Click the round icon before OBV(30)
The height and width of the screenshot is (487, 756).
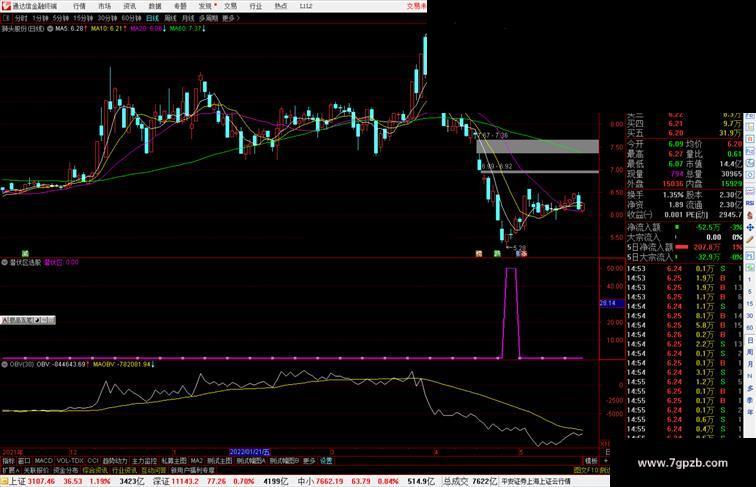(x=5, y=365)
